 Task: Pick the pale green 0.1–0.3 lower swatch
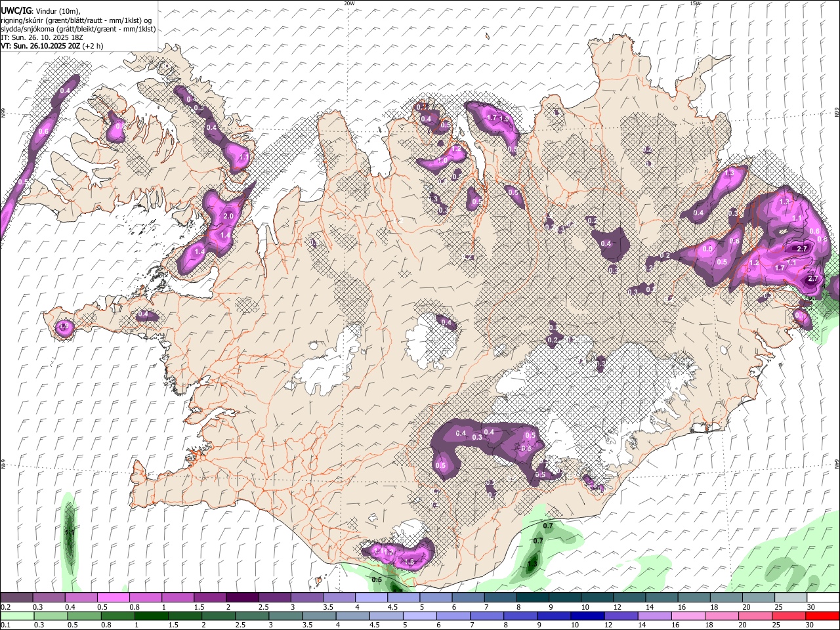tap(17, 616)
